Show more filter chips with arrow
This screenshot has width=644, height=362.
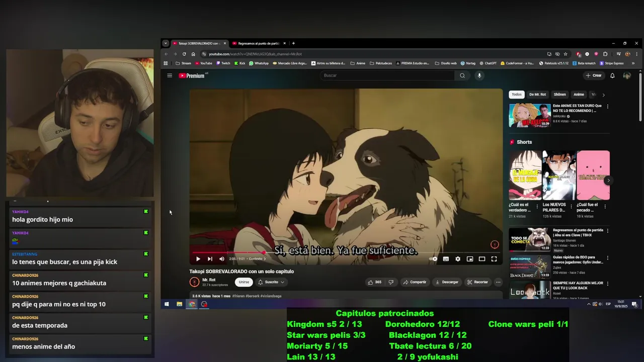[x=603, y=95]
